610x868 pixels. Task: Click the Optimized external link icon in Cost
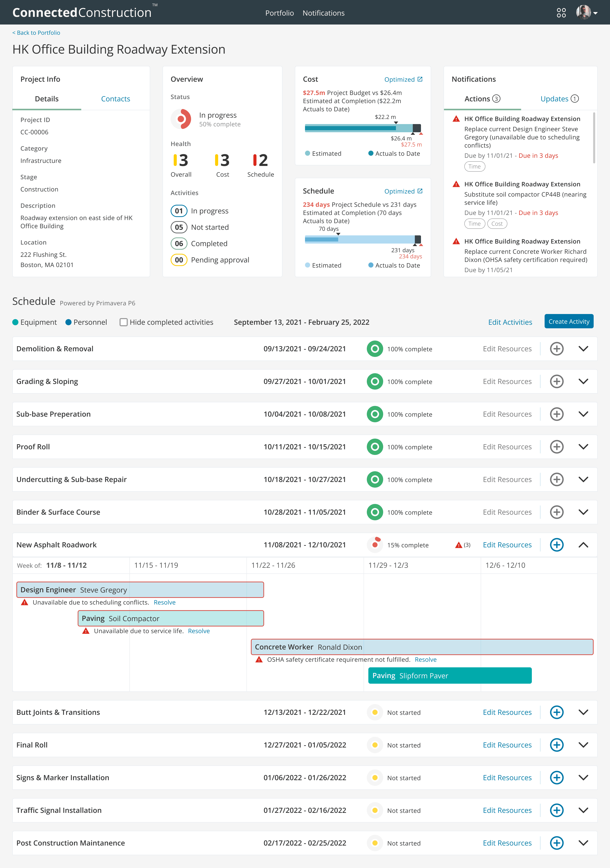[x=420, y=79]
